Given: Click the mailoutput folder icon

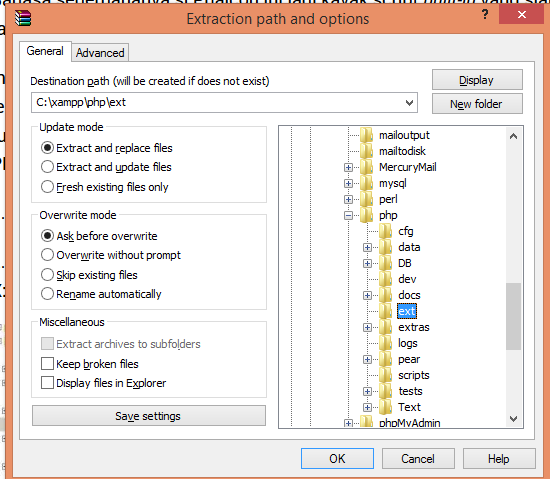Looking at the screenshot, I should [x=367, y=135].
